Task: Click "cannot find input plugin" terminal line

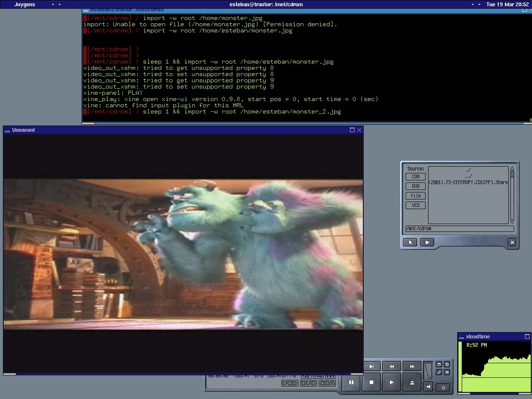Action: [x=163, y=106]
